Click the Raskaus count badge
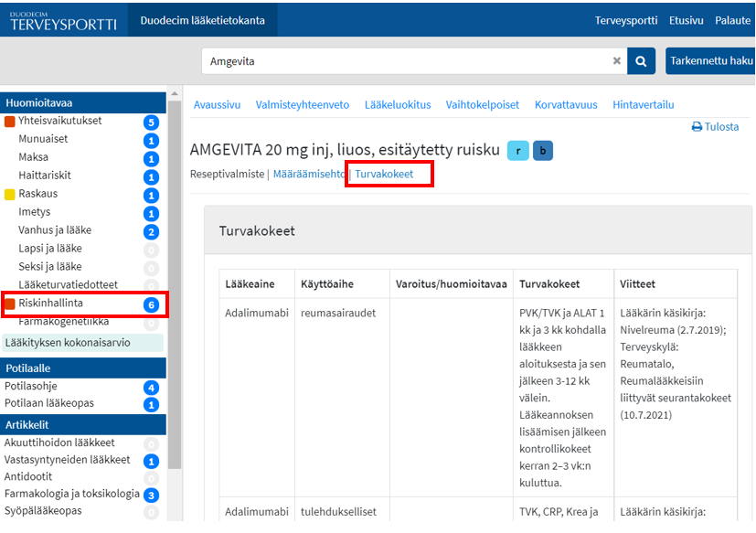This screenshot has width=756, height=533. coord(152,196)
